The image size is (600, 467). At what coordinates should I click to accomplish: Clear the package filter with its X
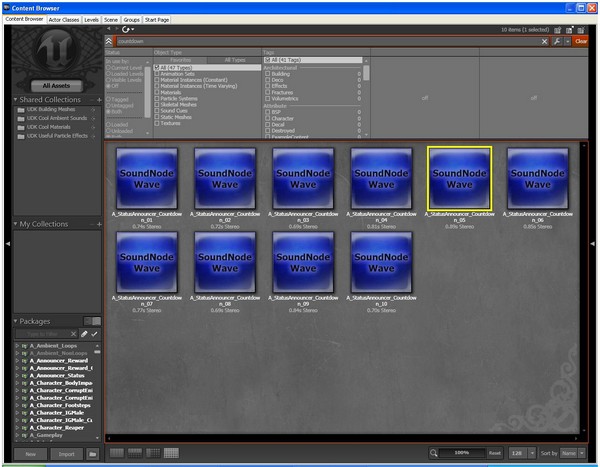coord(73,334)
